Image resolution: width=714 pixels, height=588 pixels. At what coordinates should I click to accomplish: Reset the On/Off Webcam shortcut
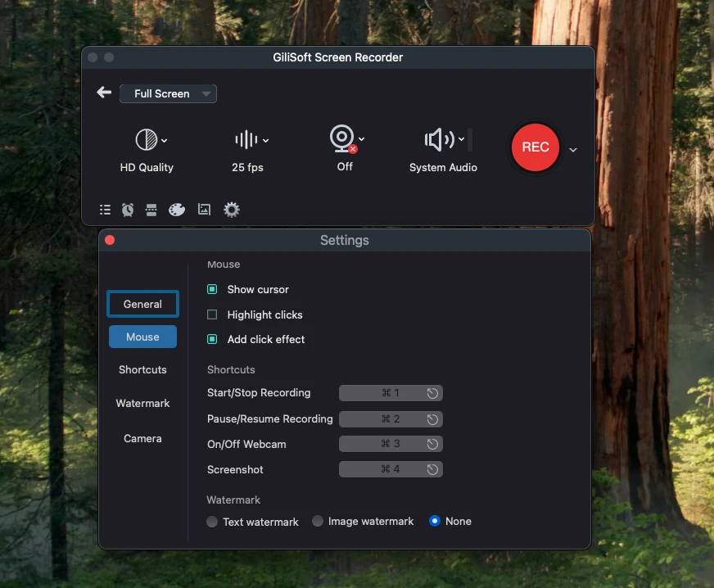432,444
